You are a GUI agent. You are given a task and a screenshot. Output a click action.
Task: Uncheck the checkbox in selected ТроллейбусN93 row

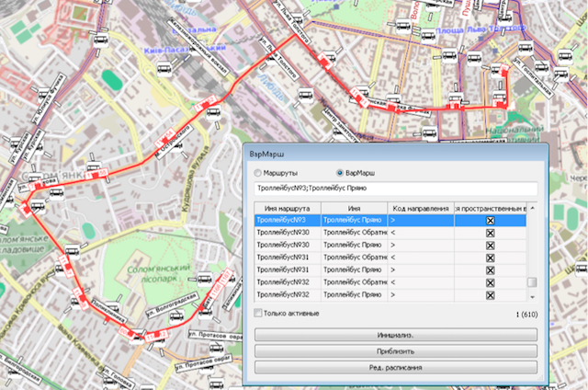(490, 221)
